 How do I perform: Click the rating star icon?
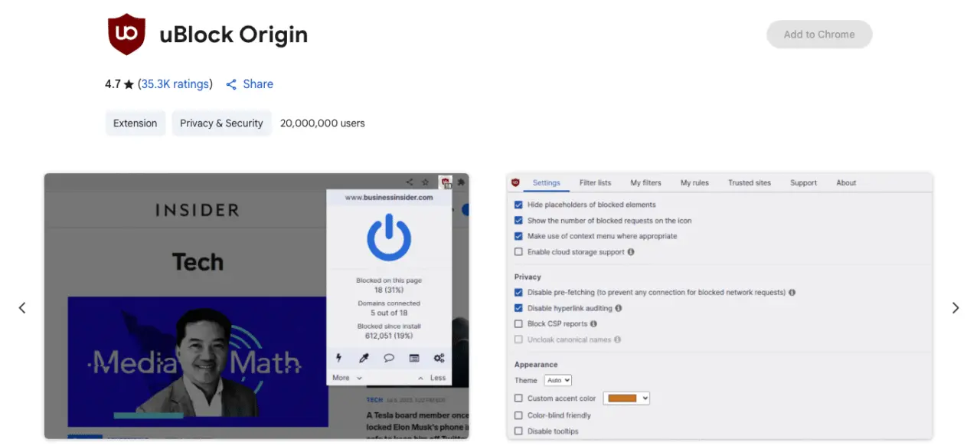129,84
